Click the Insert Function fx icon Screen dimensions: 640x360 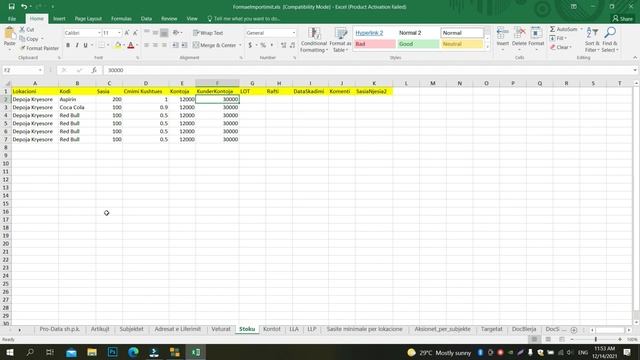click(94, 70)
